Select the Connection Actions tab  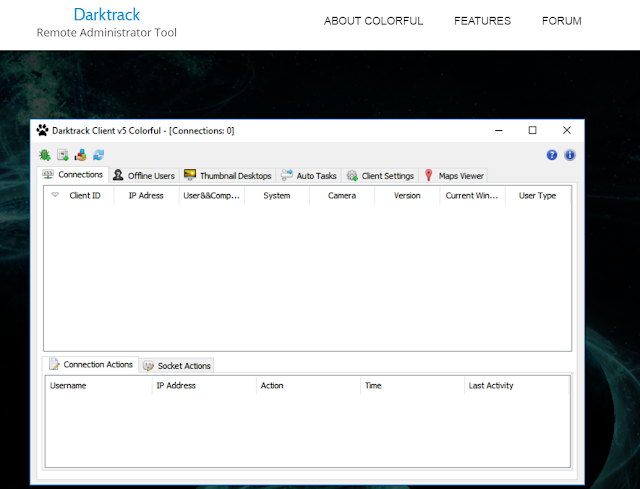[91, 364]
